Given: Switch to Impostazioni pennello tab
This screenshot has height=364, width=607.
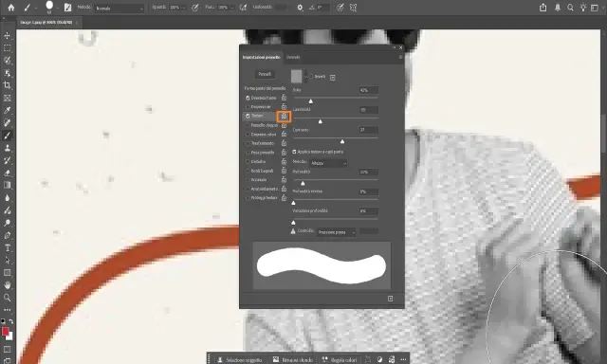Looking at the screenshot, I should click(262, 57).
